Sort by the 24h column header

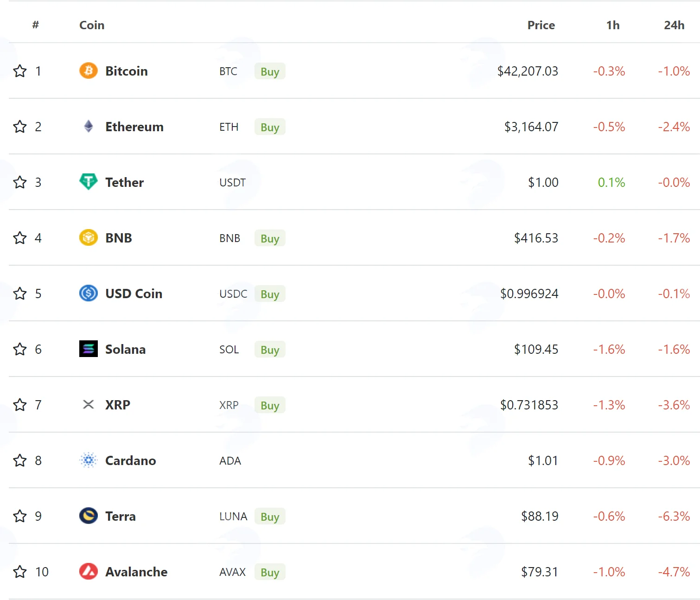pos(674,25)
